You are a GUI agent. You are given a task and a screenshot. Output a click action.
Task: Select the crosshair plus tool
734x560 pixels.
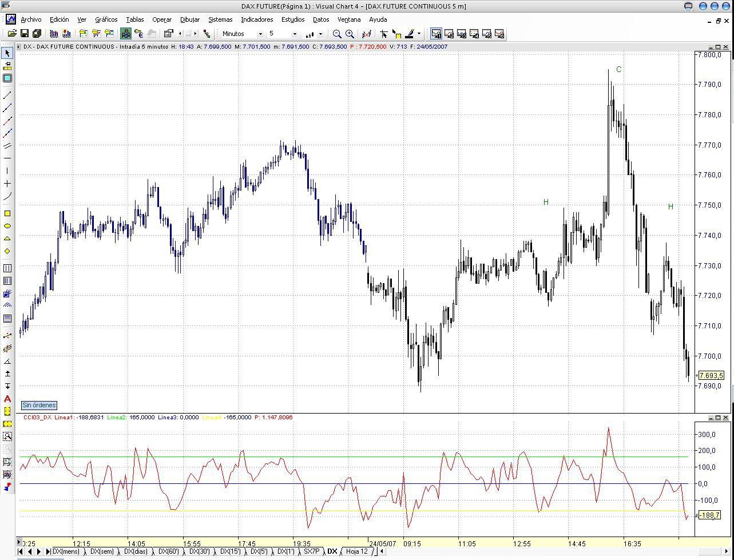pyautogui.click(x=7, y=184)
